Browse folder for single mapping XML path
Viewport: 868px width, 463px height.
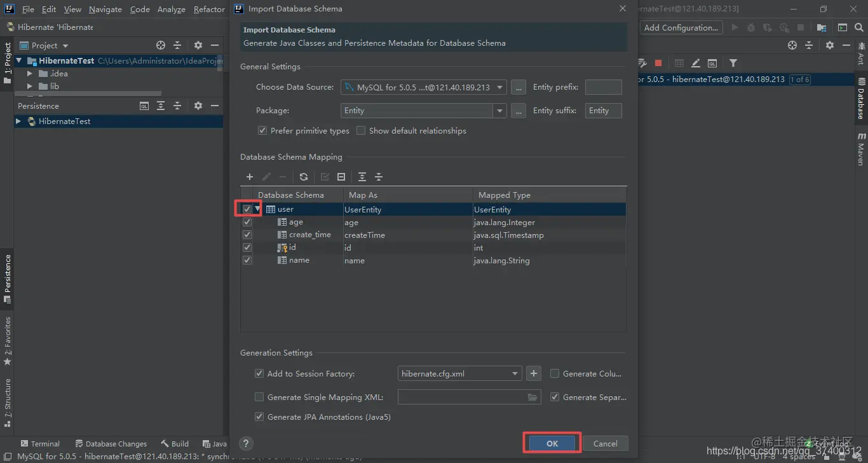click(532, 397)
